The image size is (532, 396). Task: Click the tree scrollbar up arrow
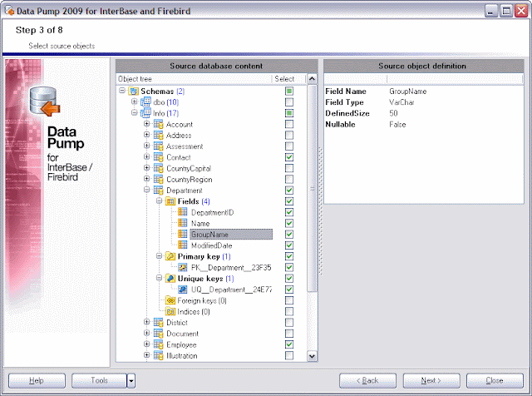(312, 79)
